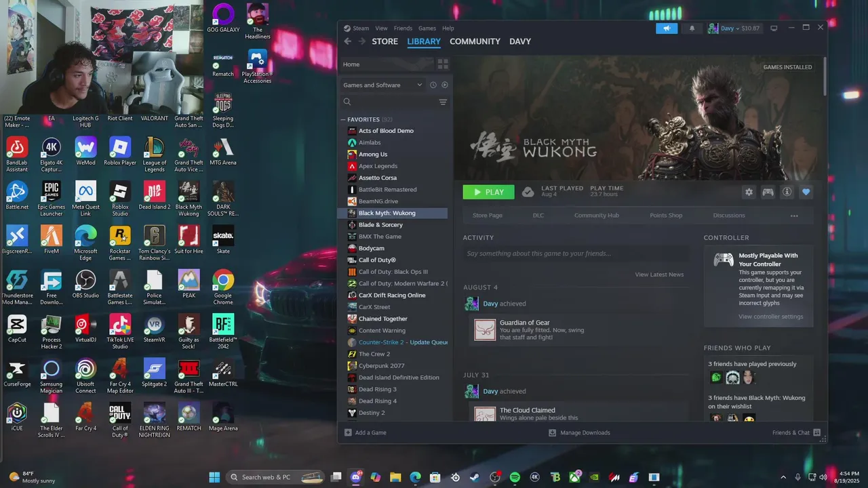
Task: Open OBS Studio desktop icon
Action: 85,284
